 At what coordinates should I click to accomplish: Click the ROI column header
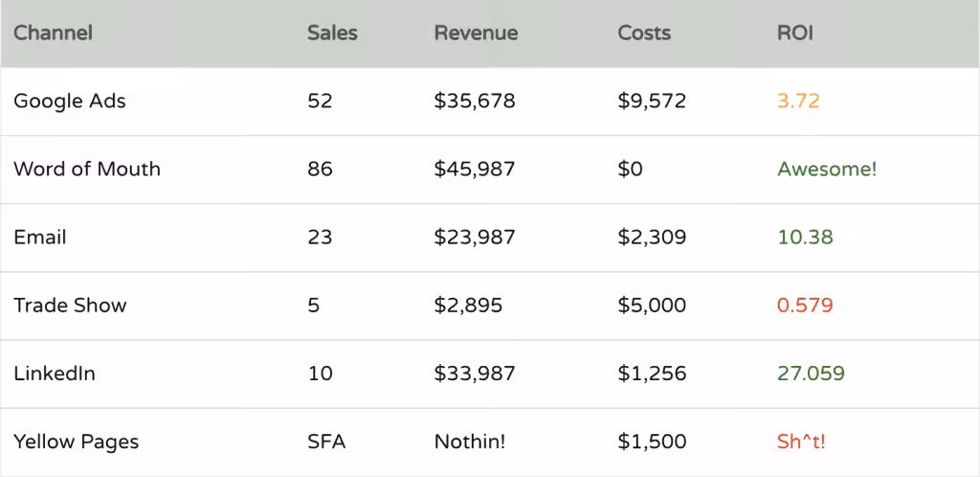pos(794,33)
